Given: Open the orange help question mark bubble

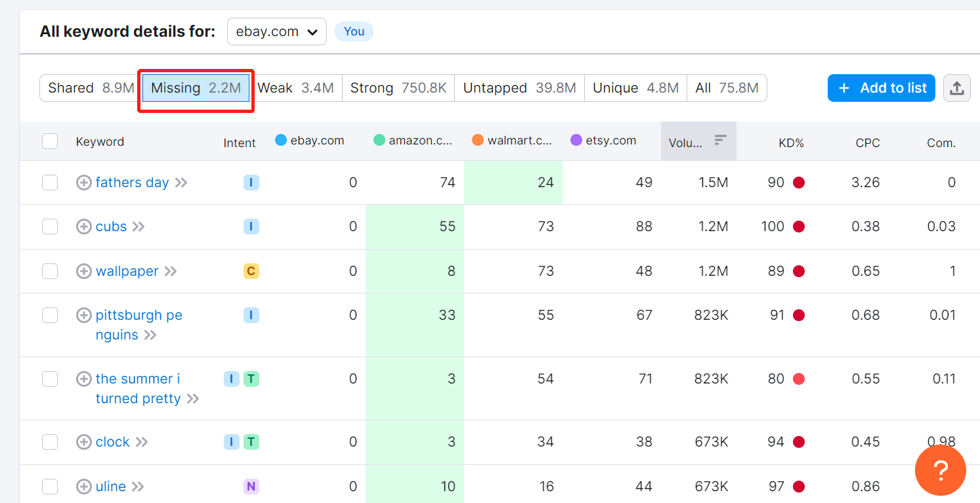Looking at the screenshot, I should click(940, 470).
